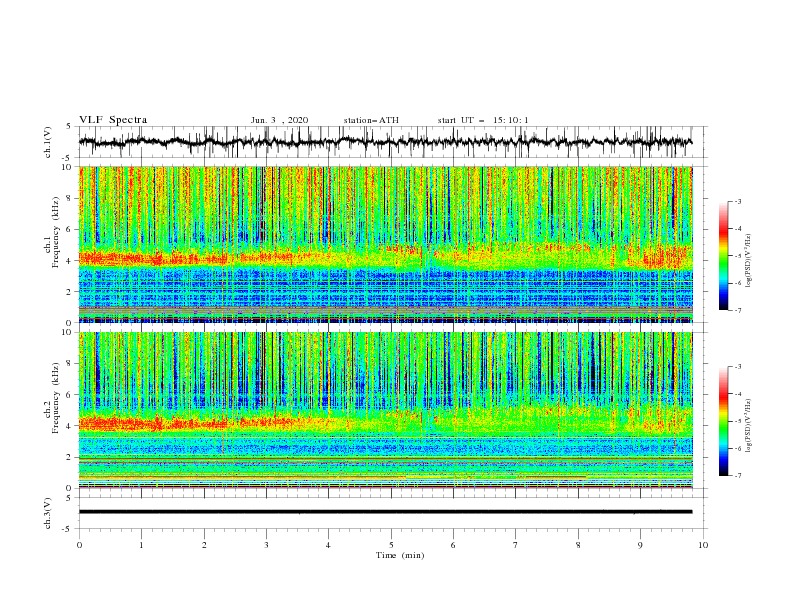This screenshot has width=792, height=612.
Task: Click the ch.2 "Frequency (kHz)" axis label
Action: pyautogui.click(x=56, y=398)
